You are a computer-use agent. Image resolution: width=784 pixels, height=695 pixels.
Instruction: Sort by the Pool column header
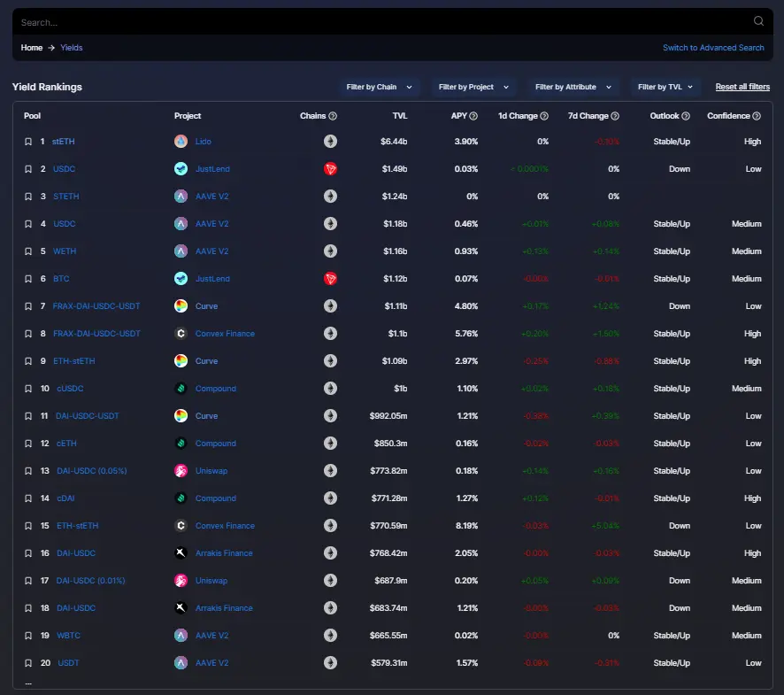32,116
